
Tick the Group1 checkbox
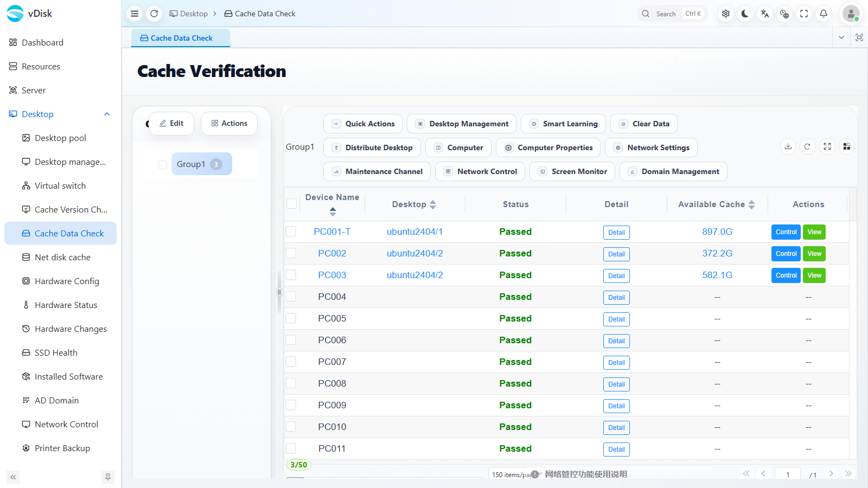(163, 164)
